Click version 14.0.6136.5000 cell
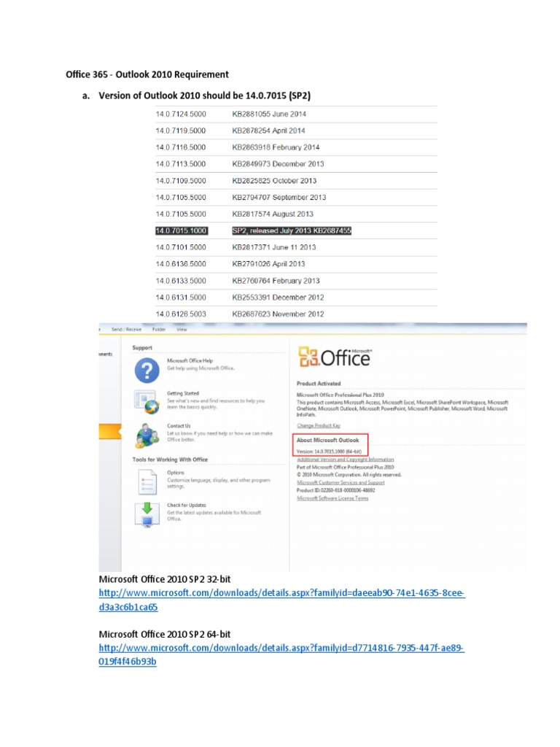The width and height of the screenshot is (560, 747). click(x=181, y=264)
